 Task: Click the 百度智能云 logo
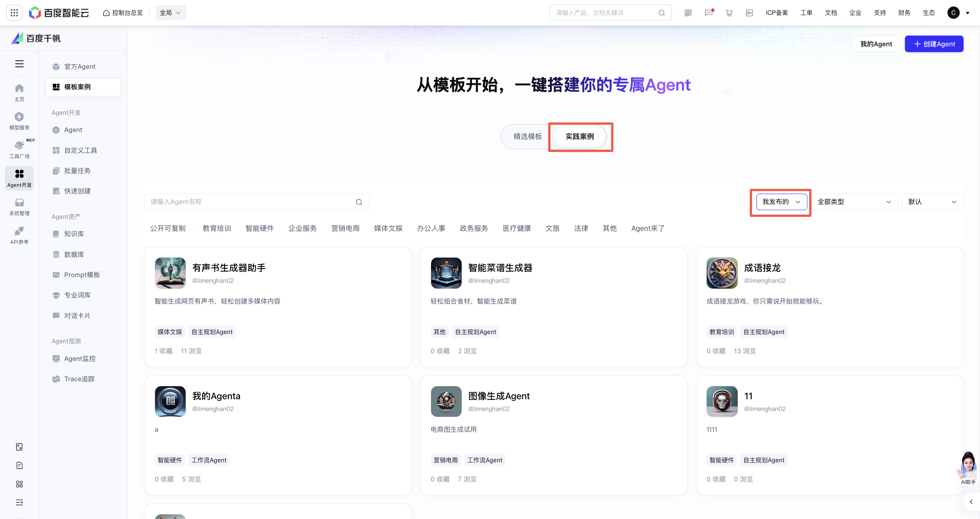click(59, 13)
